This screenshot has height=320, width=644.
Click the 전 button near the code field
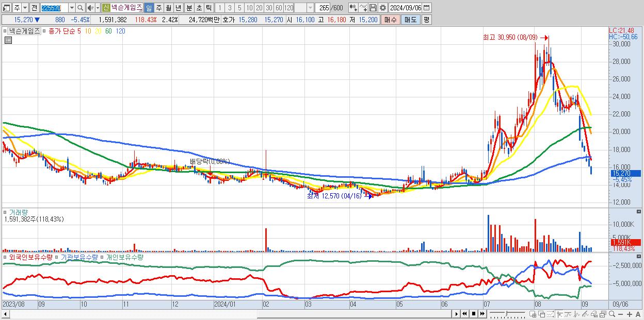click(35, 8)
